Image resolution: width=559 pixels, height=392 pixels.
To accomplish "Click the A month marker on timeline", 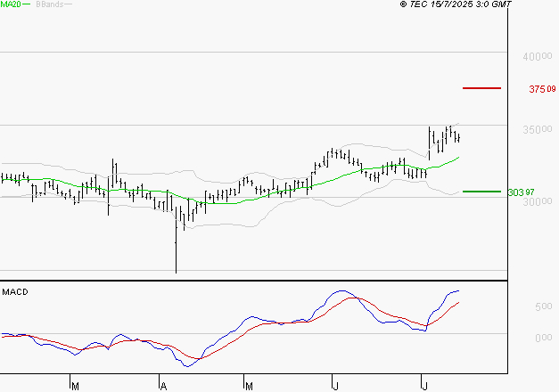I will 163,386.
